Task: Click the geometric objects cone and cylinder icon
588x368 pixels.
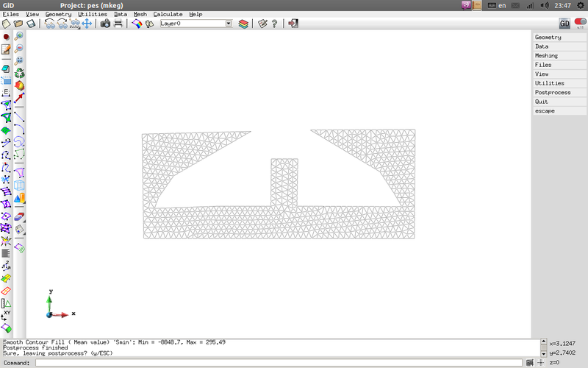Action: click(19, 198)
